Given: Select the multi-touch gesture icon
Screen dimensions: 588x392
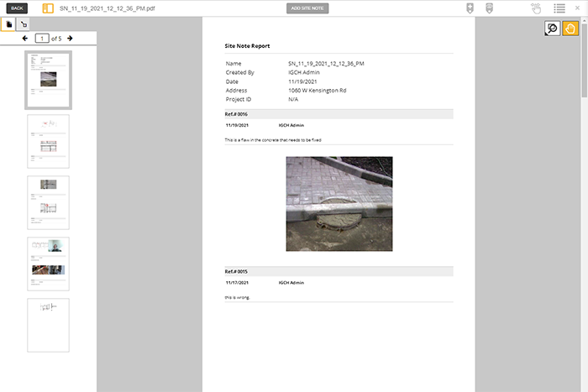Looking at the screenshot, I should 536,8.
